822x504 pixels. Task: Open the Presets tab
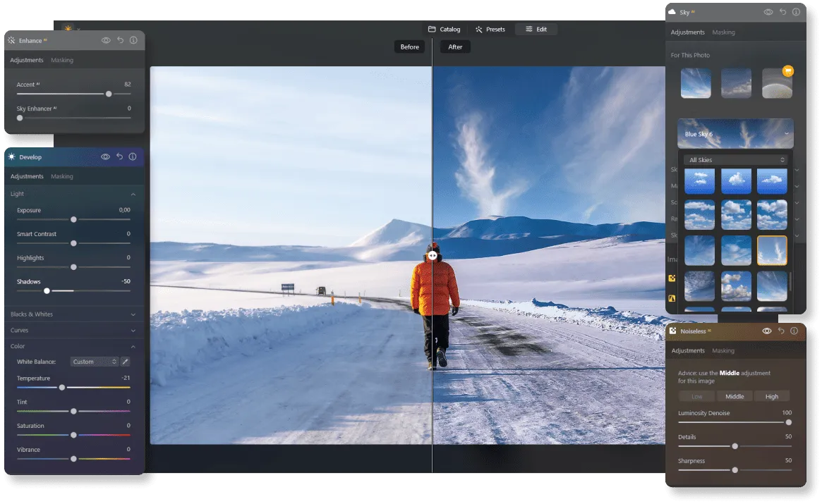[x=490, y=29]
